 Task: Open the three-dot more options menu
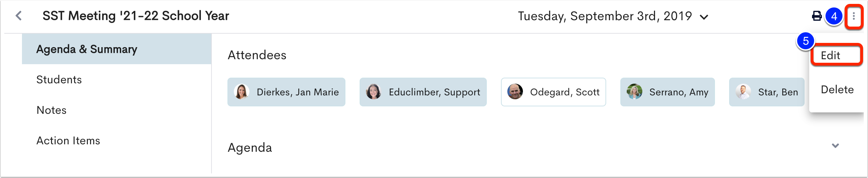(x=854, y=16)
